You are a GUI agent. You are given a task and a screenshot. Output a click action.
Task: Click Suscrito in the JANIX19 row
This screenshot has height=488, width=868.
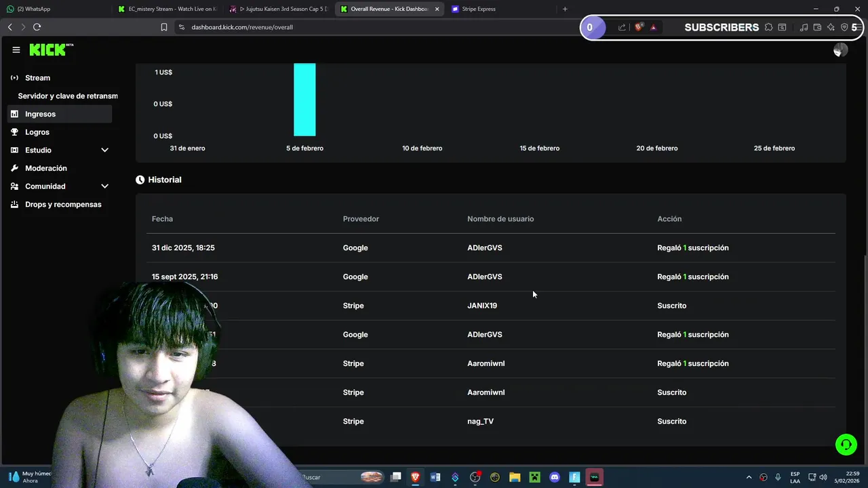click(x=671, y=306)
